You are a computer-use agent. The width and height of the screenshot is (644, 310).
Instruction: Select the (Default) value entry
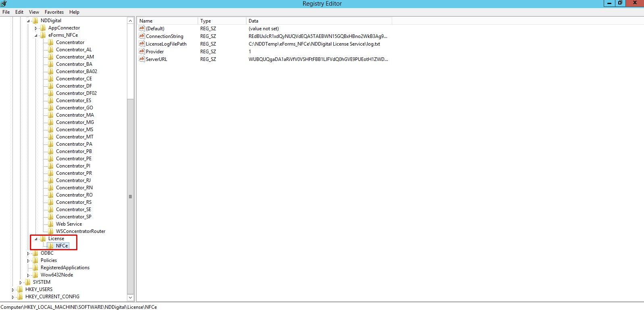pos(155,29)
